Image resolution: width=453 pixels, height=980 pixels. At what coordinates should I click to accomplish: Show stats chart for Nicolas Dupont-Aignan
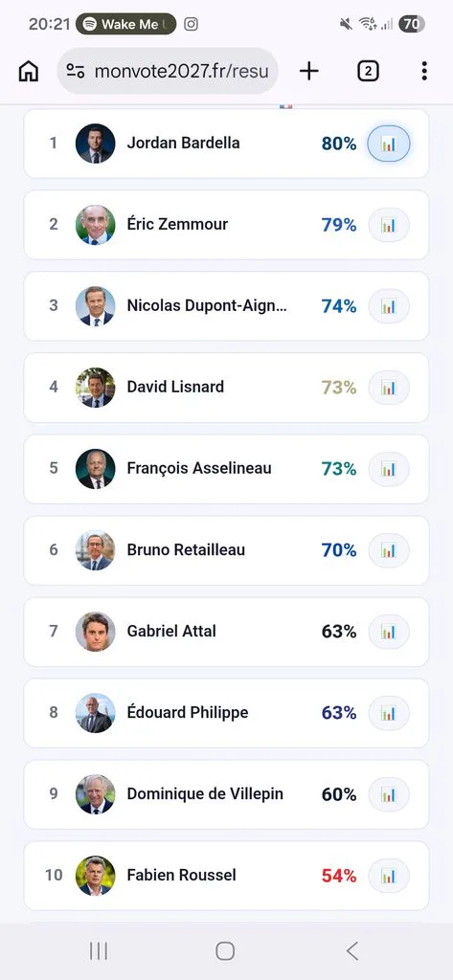(389, 306)
